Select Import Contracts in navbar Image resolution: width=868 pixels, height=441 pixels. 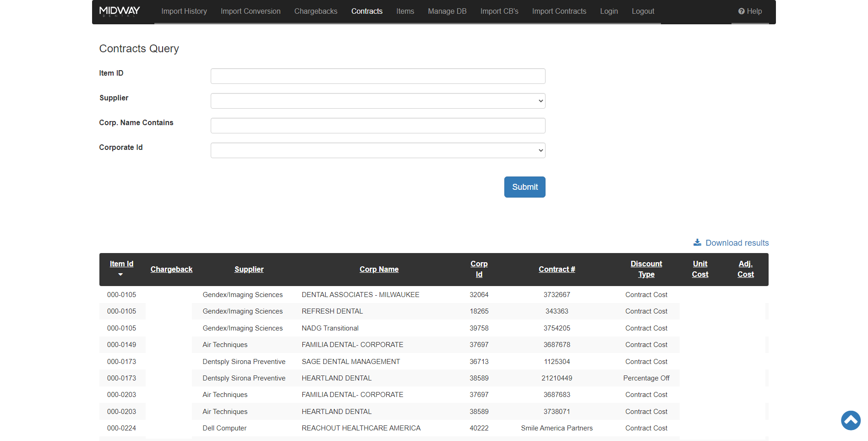pos(559,11)
